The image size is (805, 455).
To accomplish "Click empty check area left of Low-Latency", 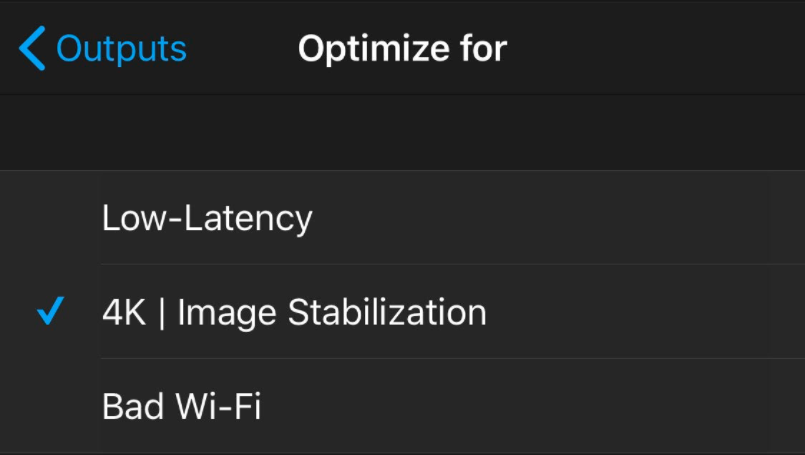I will point(50,218).
